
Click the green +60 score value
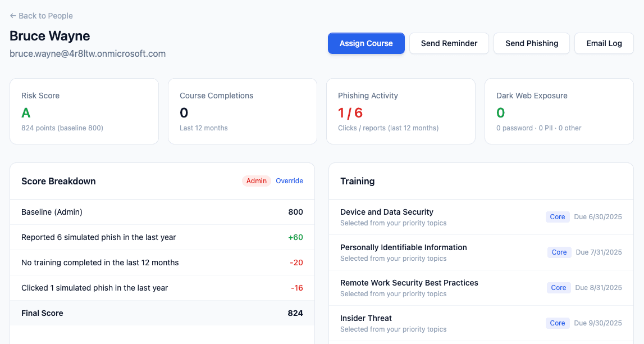pos(295,237)
